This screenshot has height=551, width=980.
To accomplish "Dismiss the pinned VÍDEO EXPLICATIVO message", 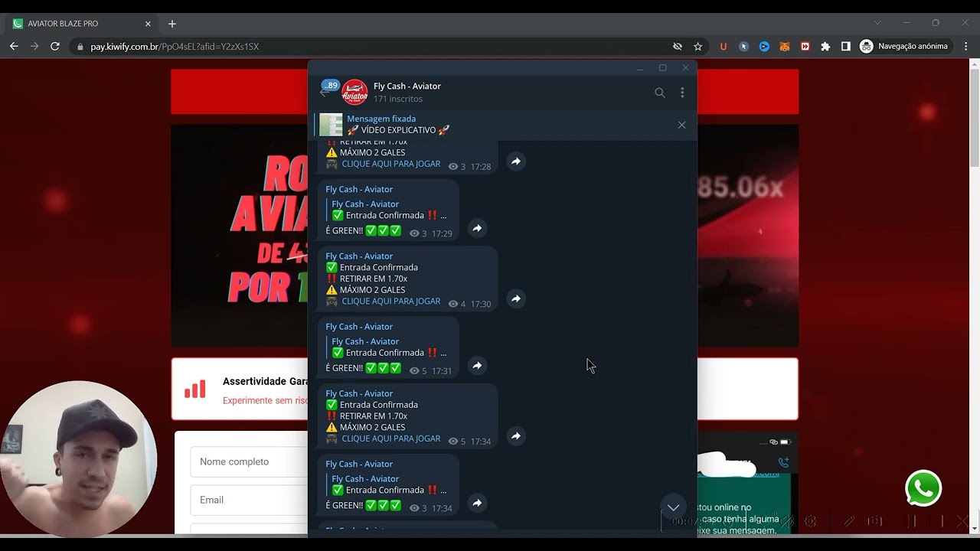I will pos(681,125).
